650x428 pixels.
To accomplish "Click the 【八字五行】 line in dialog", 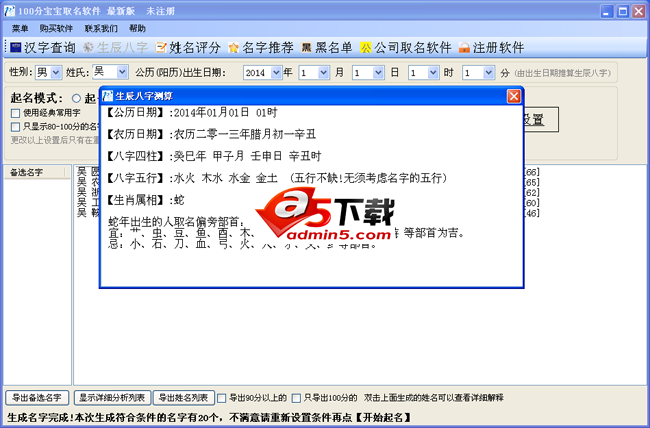I will [x=276, y=178].
